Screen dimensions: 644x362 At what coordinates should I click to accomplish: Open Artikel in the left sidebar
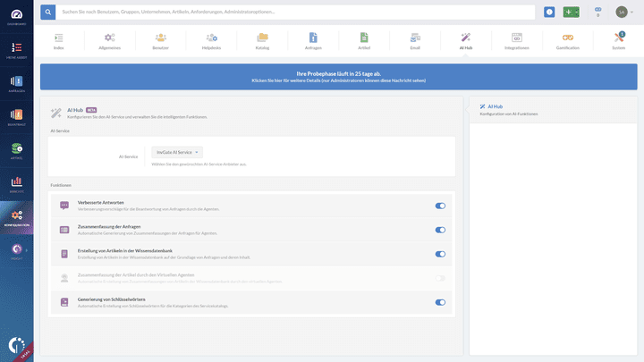pyautogui.click(x=16, y=151)
